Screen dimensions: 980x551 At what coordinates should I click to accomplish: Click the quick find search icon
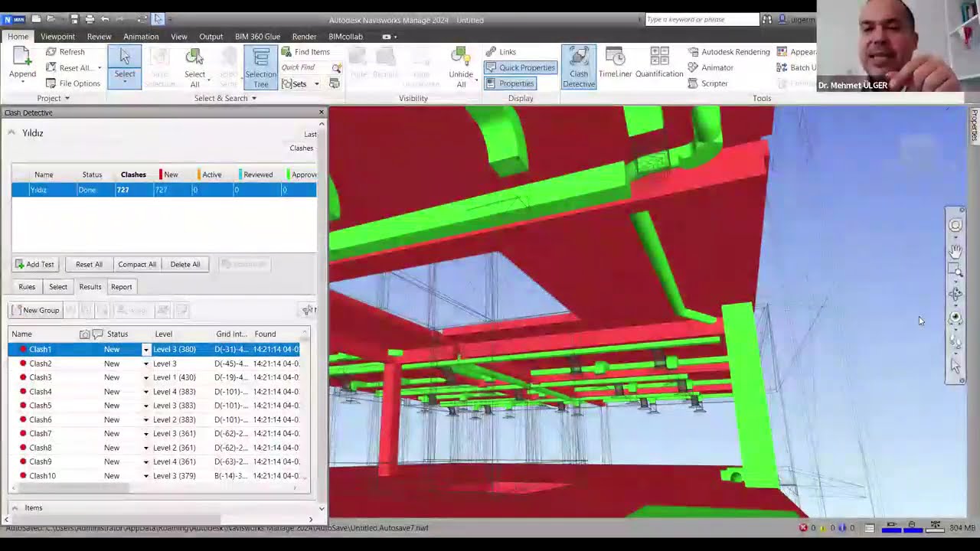[336, 68]
